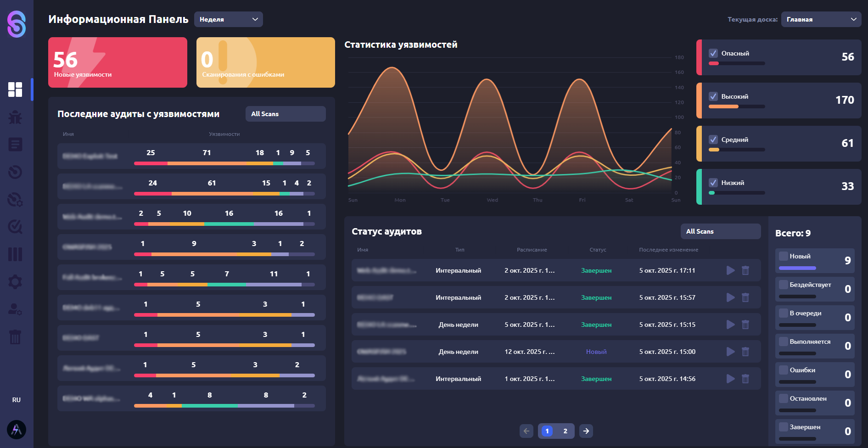Open the reports list icon in sidebar
The height and width of the screenshot is (448, 868).
pos(15,145)
